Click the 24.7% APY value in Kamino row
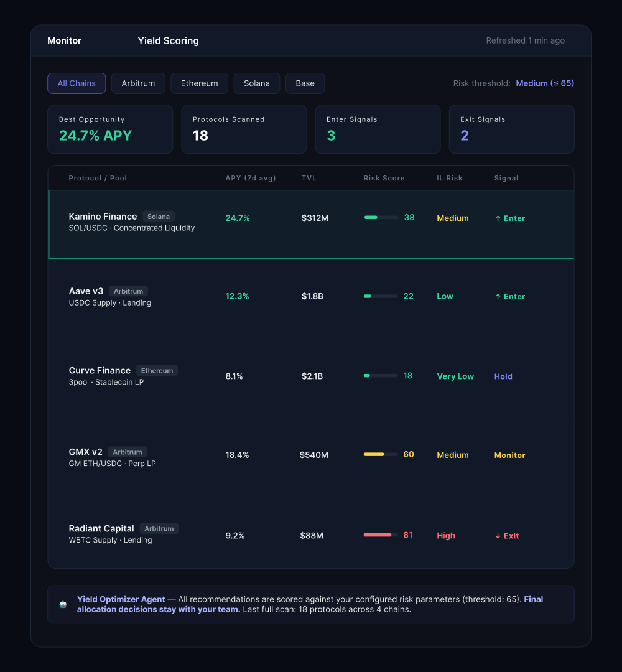This screenshot has width=622, height=672. click(238, 218)
